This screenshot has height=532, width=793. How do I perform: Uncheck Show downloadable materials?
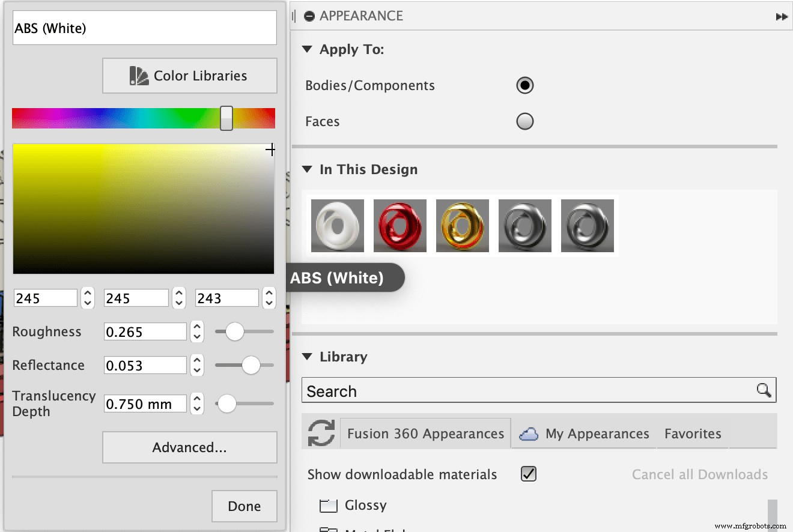[527, 474]
